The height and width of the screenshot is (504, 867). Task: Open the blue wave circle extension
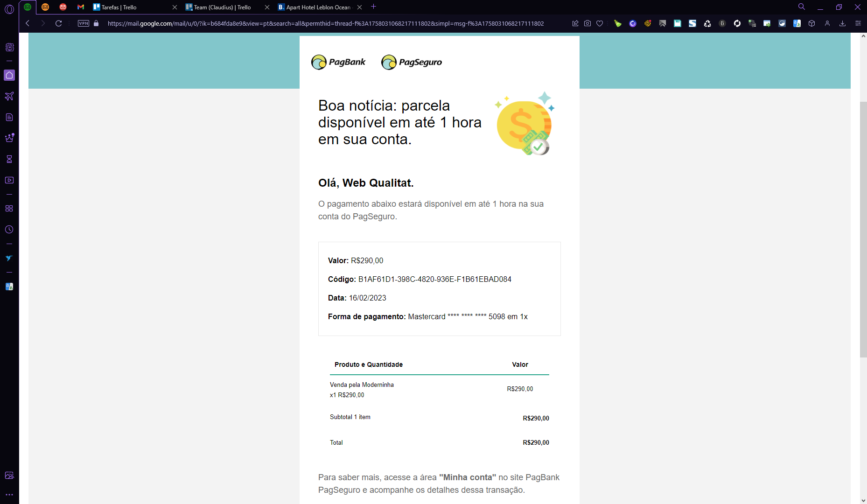pyautogui.click(x=782, y=23)
